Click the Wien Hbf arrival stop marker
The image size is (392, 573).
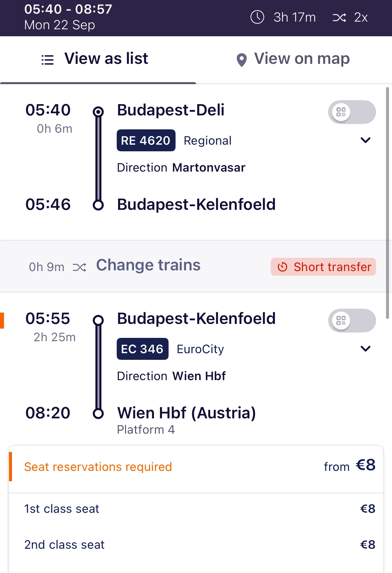point(98,414)
